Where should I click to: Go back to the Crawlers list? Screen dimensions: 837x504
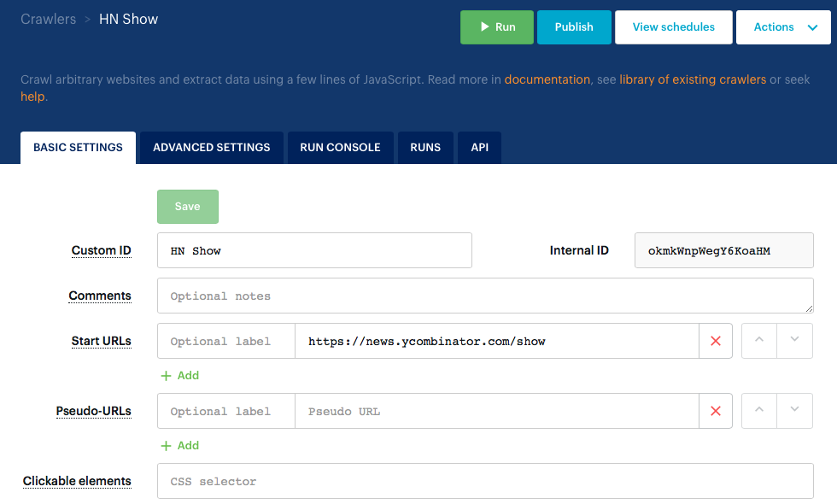tap(48, 18)
